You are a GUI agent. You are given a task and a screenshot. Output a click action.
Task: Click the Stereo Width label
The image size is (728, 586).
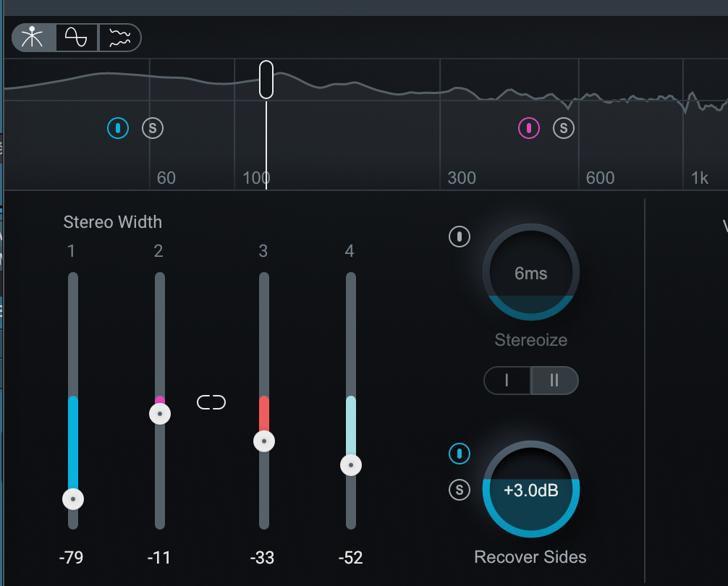click(x=113, y=222)
